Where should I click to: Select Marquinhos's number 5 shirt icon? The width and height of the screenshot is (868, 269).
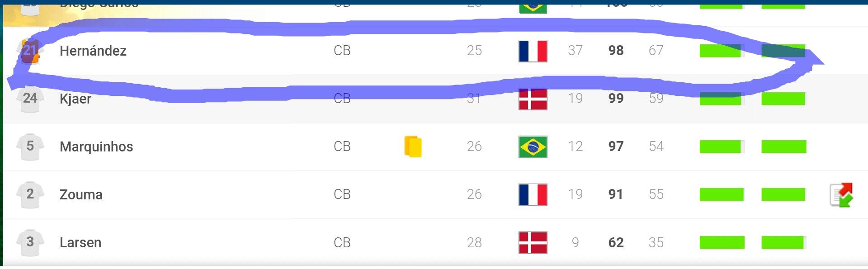(x=30, y=146)
